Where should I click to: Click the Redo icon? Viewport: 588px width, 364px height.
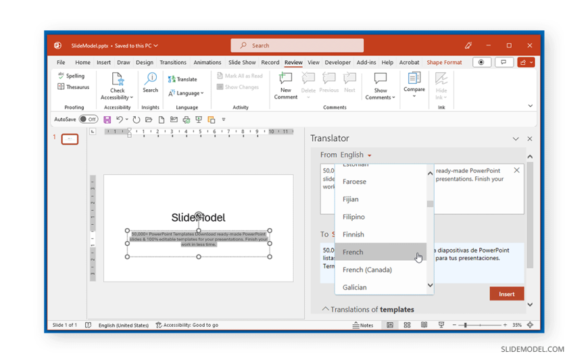[136, 120]
